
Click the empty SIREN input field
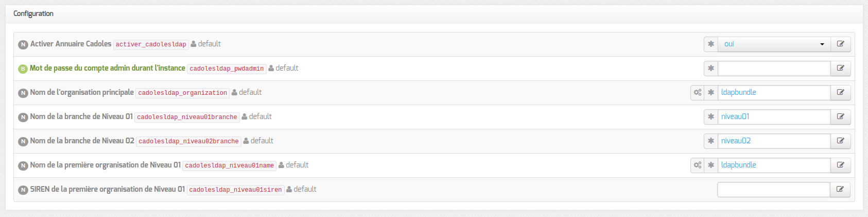(773, 190)
